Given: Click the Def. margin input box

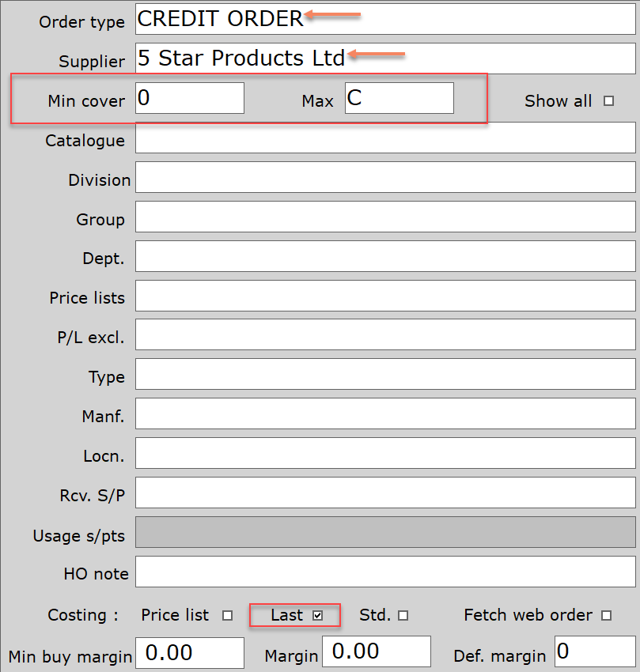Looking at the screenshot, I should (x=595, y=652).
